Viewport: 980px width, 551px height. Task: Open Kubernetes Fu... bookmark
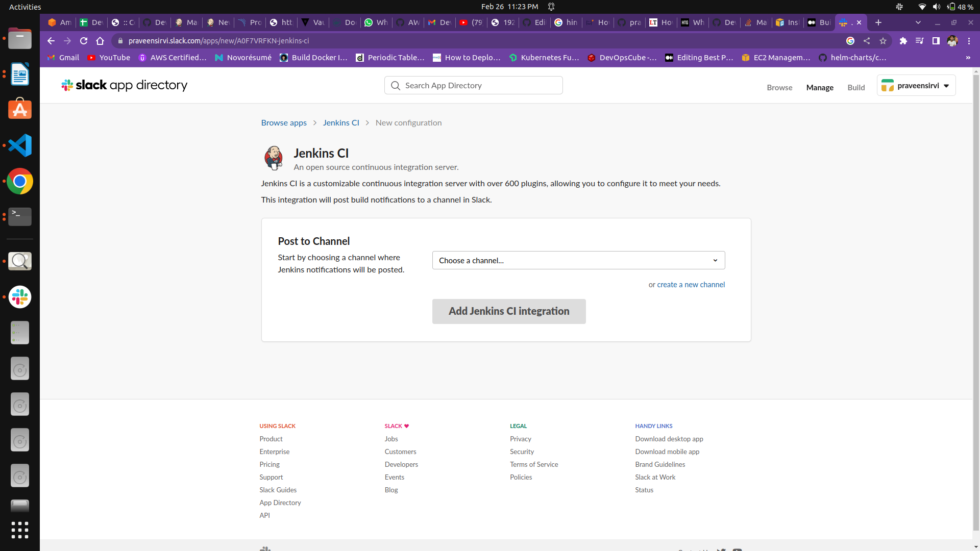[544, 58]
